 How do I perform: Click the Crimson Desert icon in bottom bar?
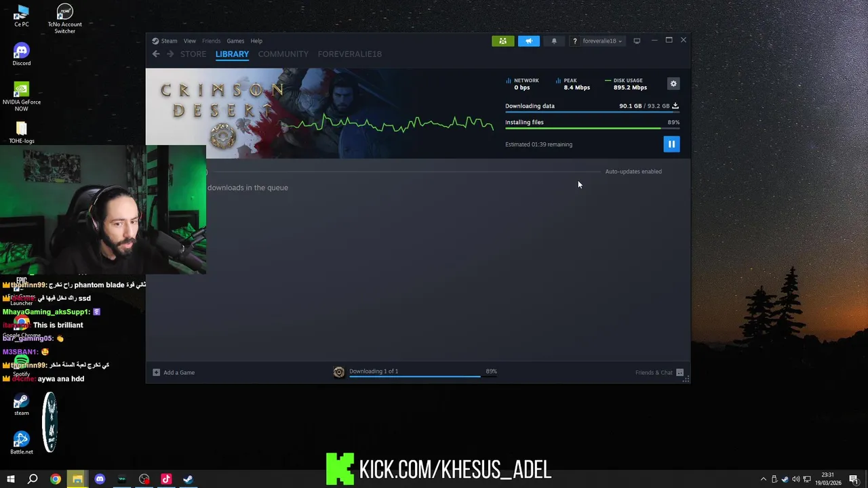[339, 372]
